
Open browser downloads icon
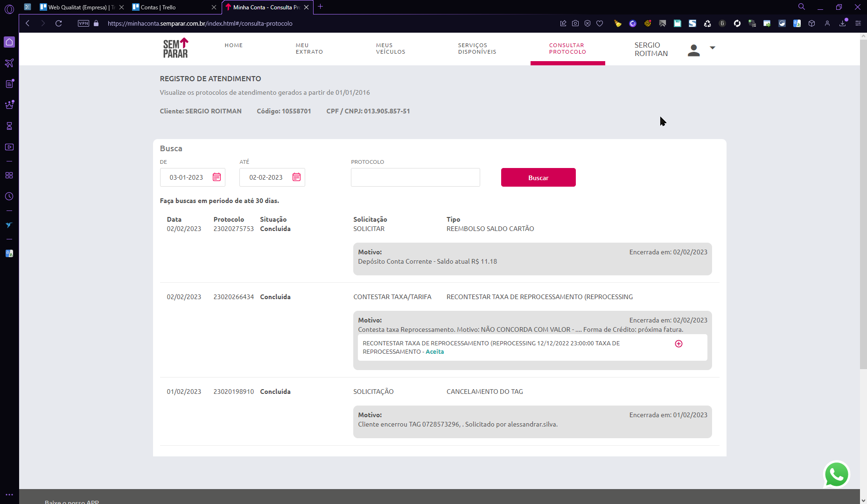tap(842, 23)
